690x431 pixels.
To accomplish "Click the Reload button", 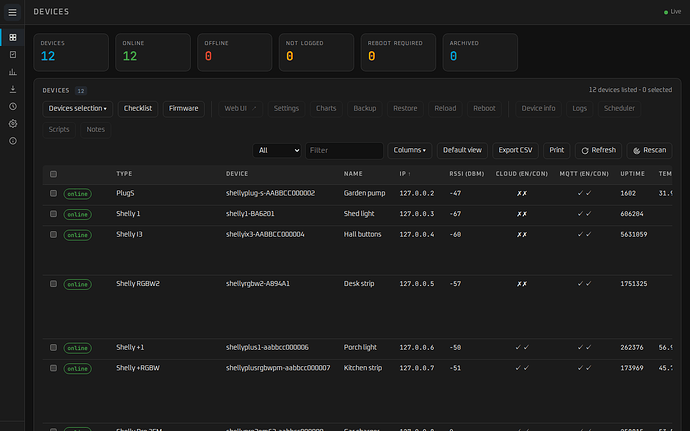I will [x=445, y=109].
